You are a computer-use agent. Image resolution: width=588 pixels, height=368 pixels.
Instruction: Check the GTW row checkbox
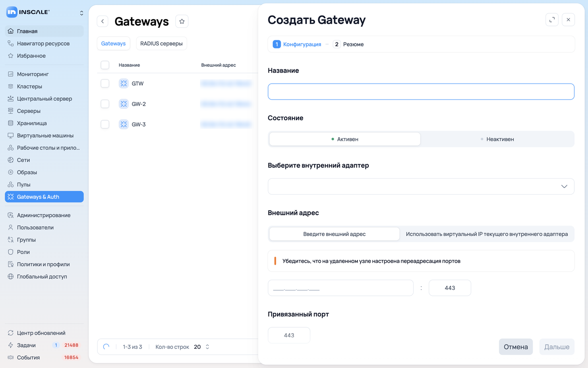pos(105,83)
